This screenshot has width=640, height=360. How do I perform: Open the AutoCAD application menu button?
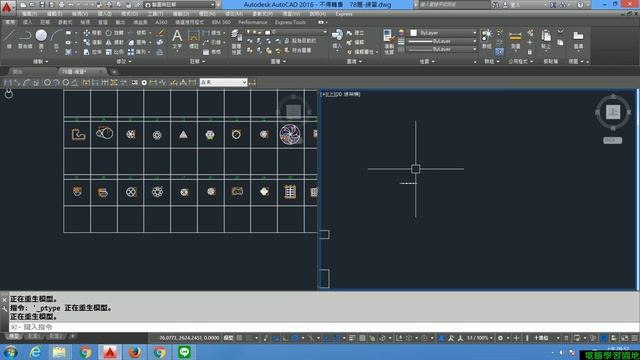7,7
